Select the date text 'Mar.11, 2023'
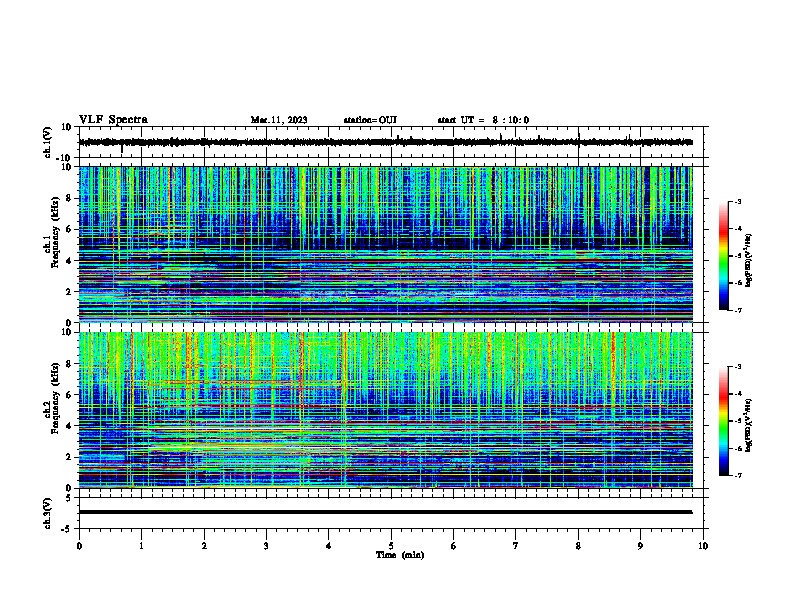 click(279, 120)
